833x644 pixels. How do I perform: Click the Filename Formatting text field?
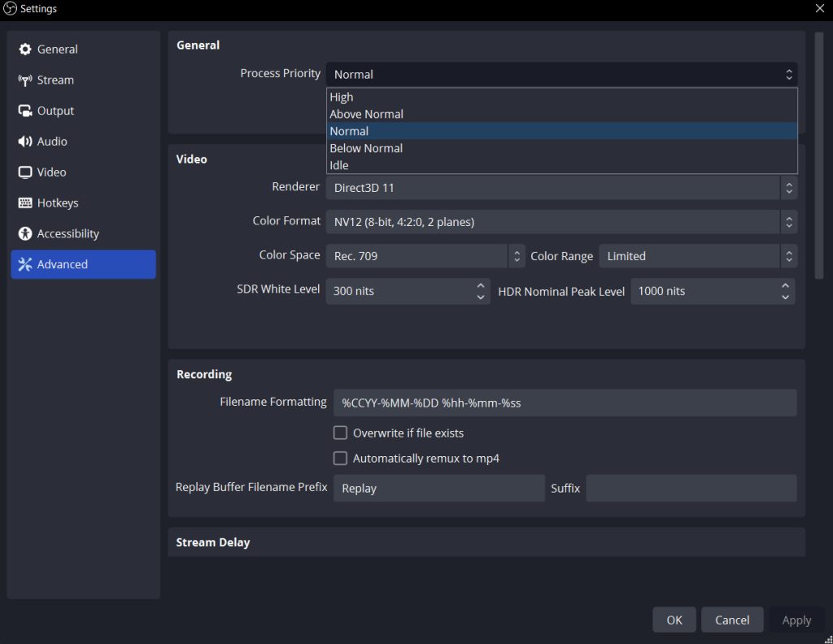pyautogui.click(x=565, y=403)
